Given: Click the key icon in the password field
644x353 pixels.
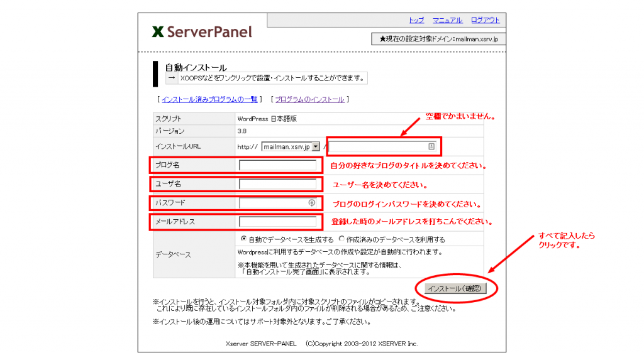Looking at the screenshot, I should 312,203.
